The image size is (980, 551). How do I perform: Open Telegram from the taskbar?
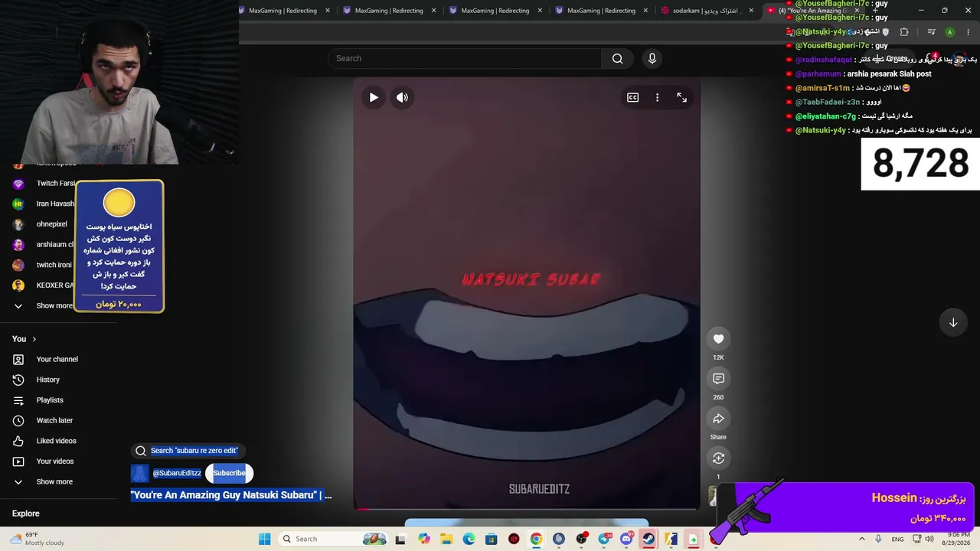(x=604, y=539)
